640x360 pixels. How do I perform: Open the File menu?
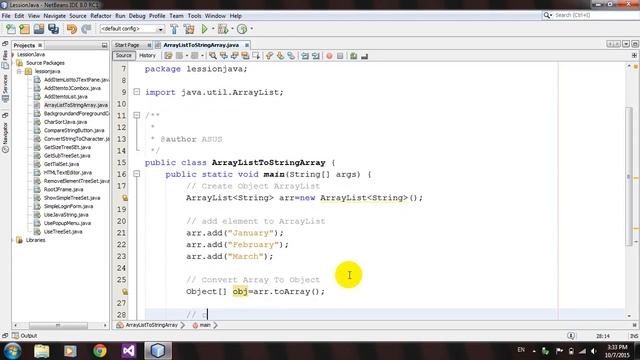[x=6, y=16]
